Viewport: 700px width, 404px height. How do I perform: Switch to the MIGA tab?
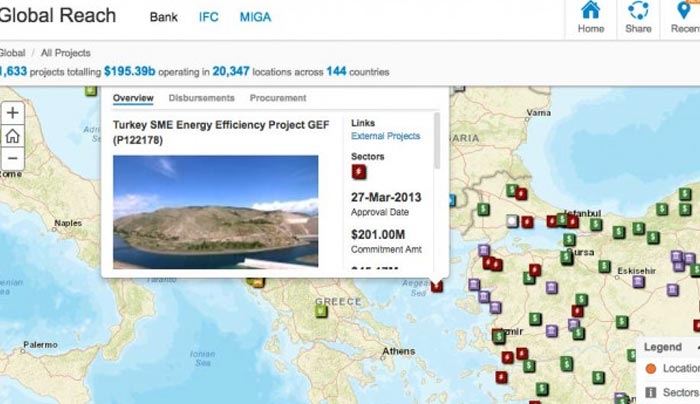pyautogui.click(x=255, y=17)
